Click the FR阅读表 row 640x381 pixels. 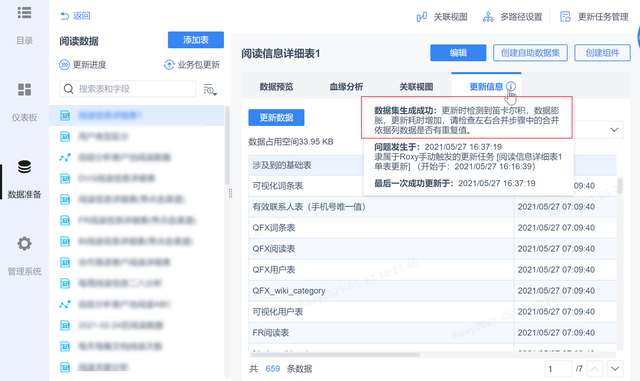point(433,333)
